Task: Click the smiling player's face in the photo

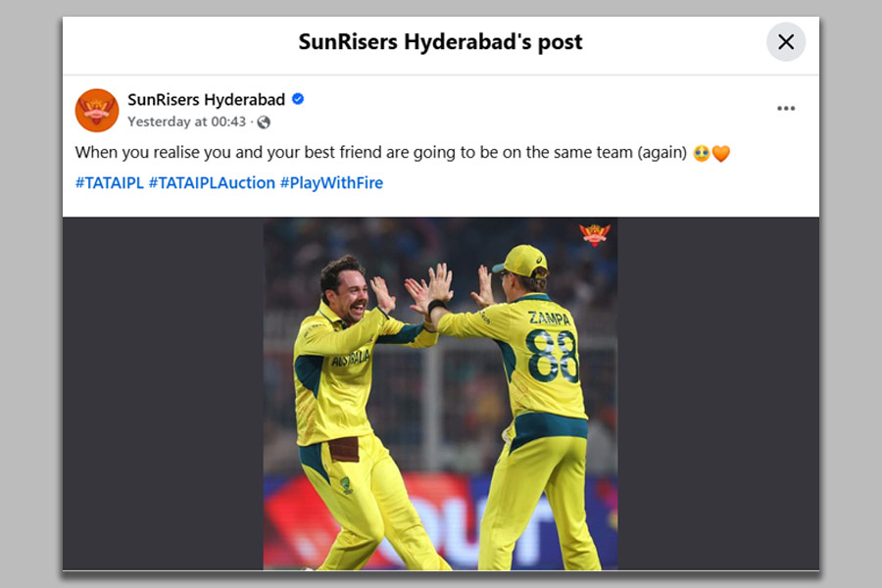Action: [349, 291]
